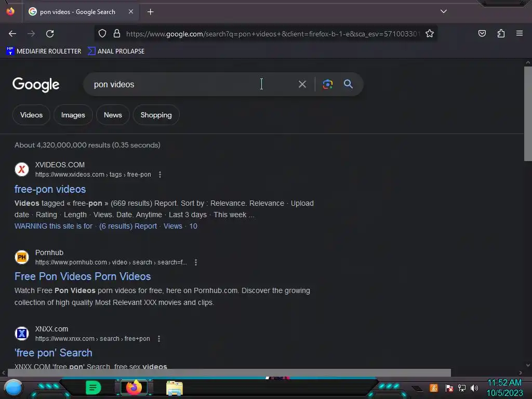Open the Firefox application menu
This screenshot has height=399, width=532.
click(520, 33)
